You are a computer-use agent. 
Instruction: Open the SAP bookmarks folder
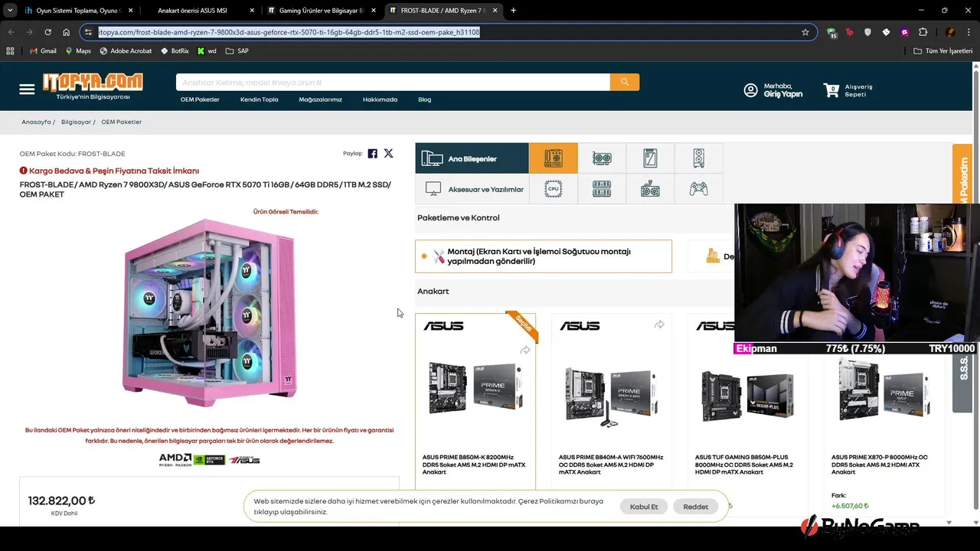point(237,51)
